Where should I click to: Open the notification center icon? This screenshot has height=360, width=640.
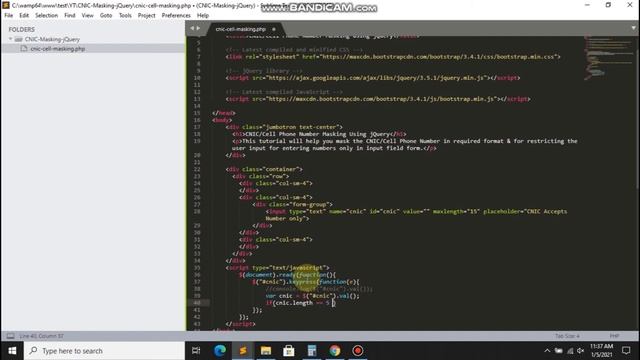click(626, 351)
